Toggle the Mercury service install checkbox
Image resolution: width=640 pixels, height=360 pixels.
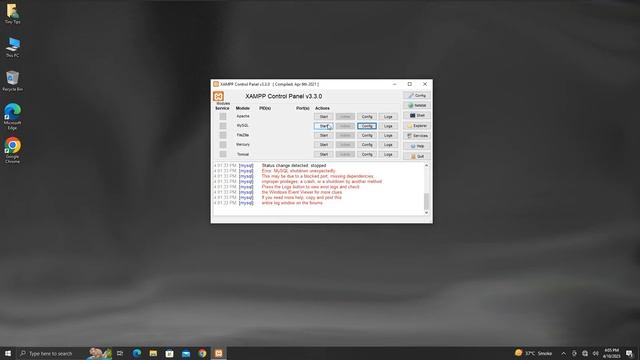[223, 144]
